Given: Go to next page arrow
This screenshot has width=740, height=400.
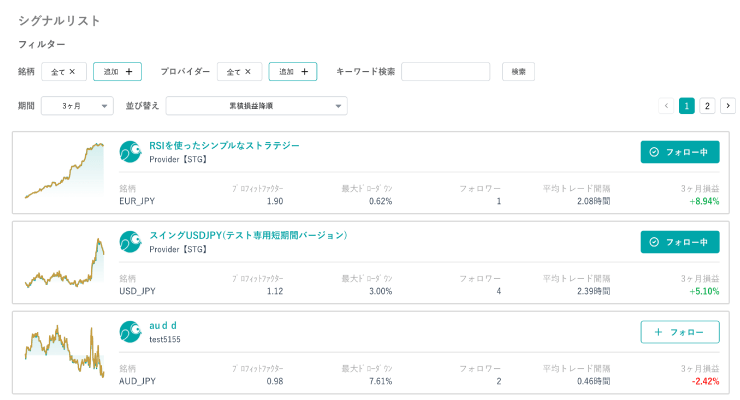Looking at the screenshot, I should click(727, 106).
